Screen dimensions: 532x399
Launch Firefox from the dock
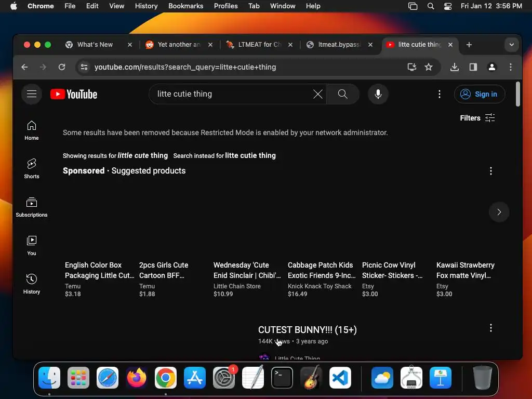137,378
